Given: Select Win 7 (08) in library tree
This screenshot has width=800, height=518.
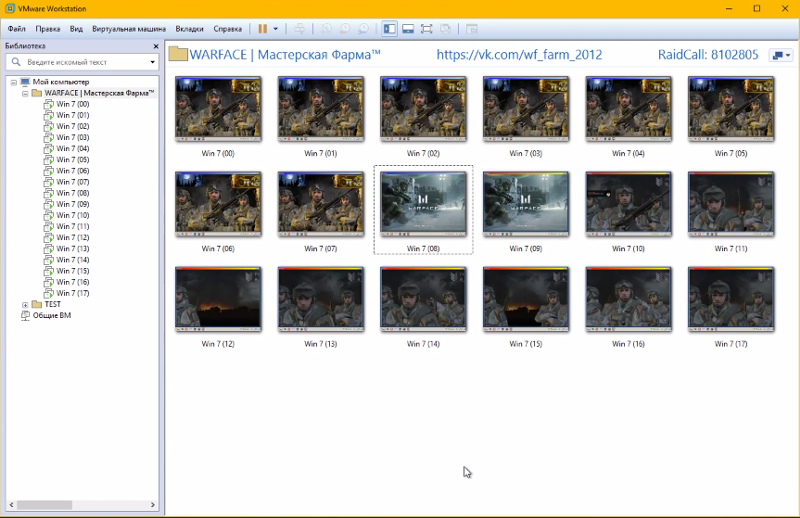Looking at the screenshot, I should (x=72, y=193).
